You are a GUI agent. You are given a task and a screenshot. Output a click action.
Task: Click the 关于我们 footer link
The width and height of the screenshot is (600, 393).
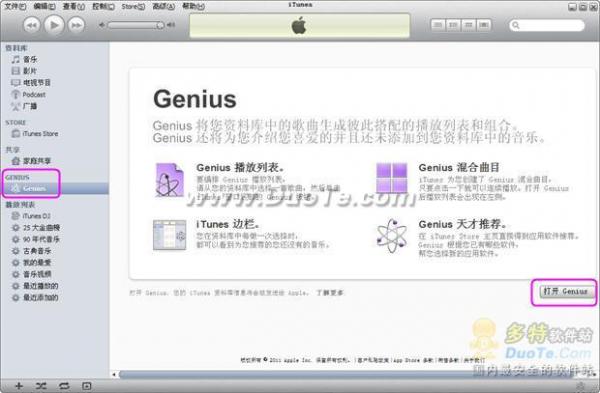point(474,360)
